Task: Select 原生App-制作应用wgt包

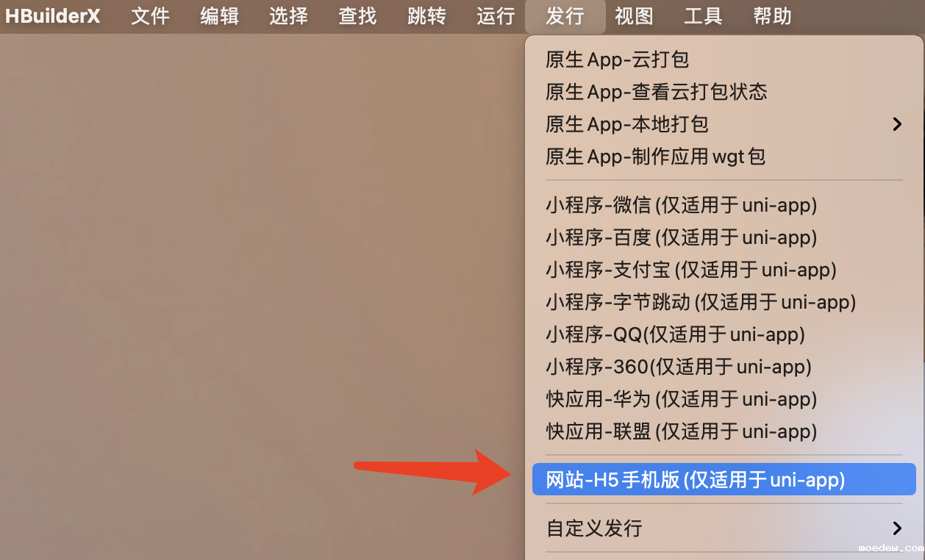Action: (724, 157)
